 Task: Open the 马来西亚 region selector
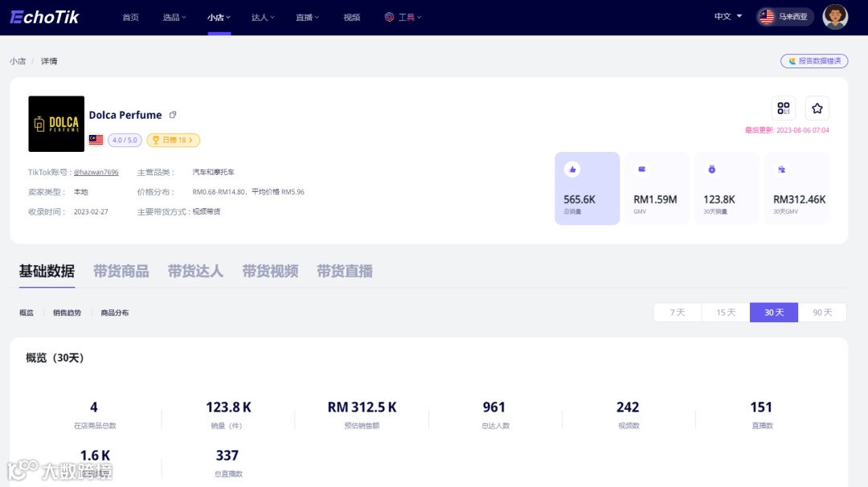(785, 17)
